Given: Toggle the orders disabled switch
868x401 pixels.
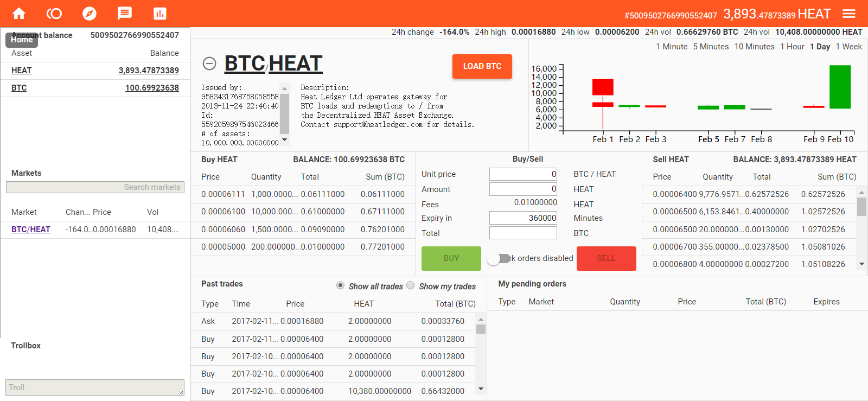Looking at the screenshot, I should (499, 259).
